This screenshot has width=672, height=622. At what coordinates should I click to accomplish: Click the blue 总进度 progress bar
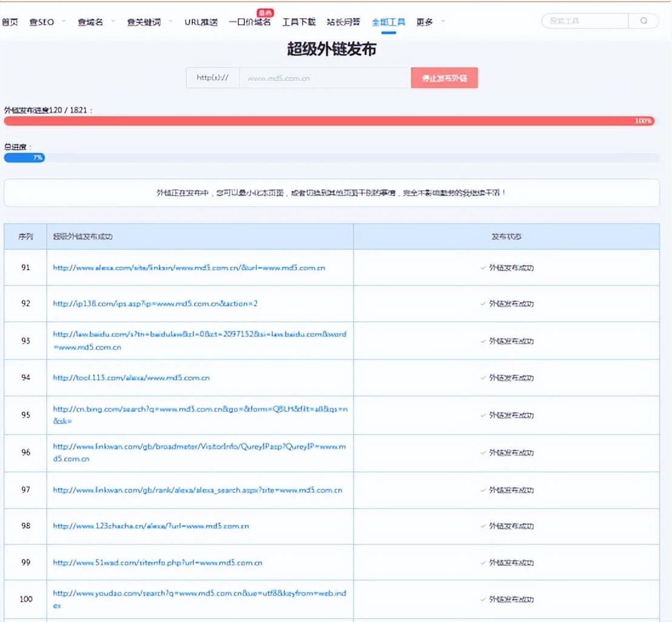coord(24,158)
